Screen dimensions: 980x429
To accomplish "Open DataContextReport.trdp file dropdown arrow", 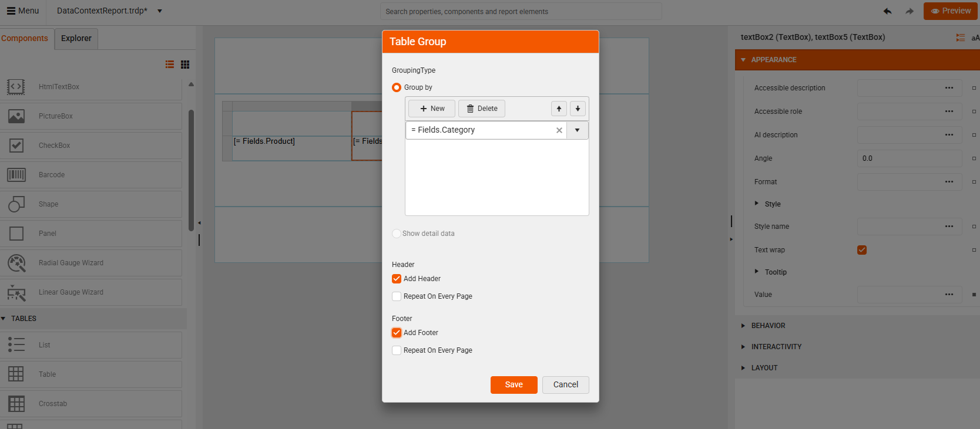I will [x=160, y=11].
